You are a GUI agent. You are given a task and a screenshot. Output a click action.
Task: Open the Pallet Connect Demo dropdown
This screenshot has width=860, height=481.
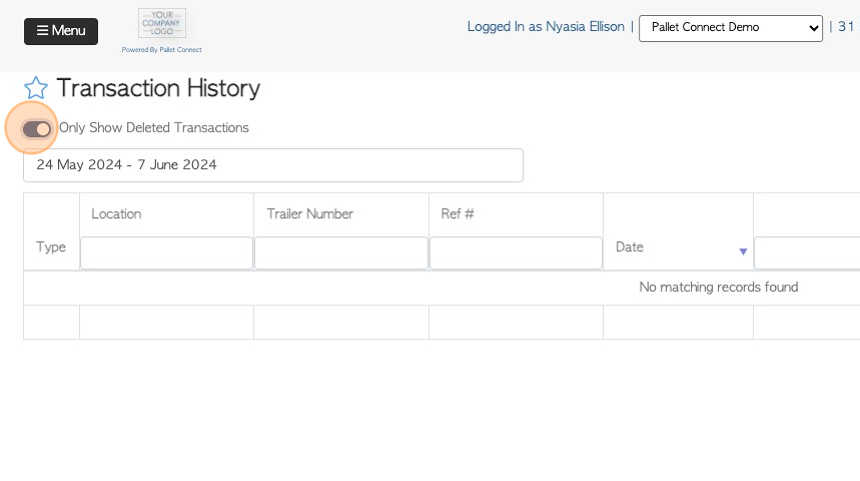tap(731, 28)
